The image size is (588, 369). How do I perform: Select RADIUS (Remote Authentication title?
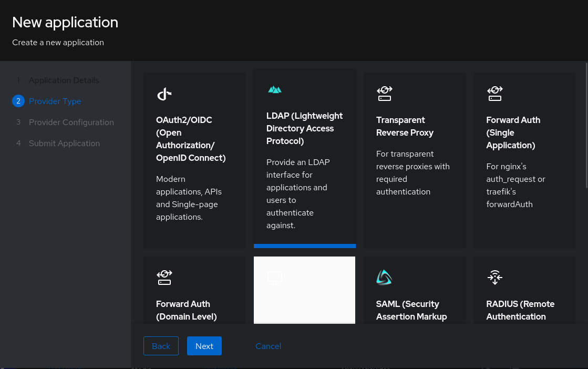(520, 310)
